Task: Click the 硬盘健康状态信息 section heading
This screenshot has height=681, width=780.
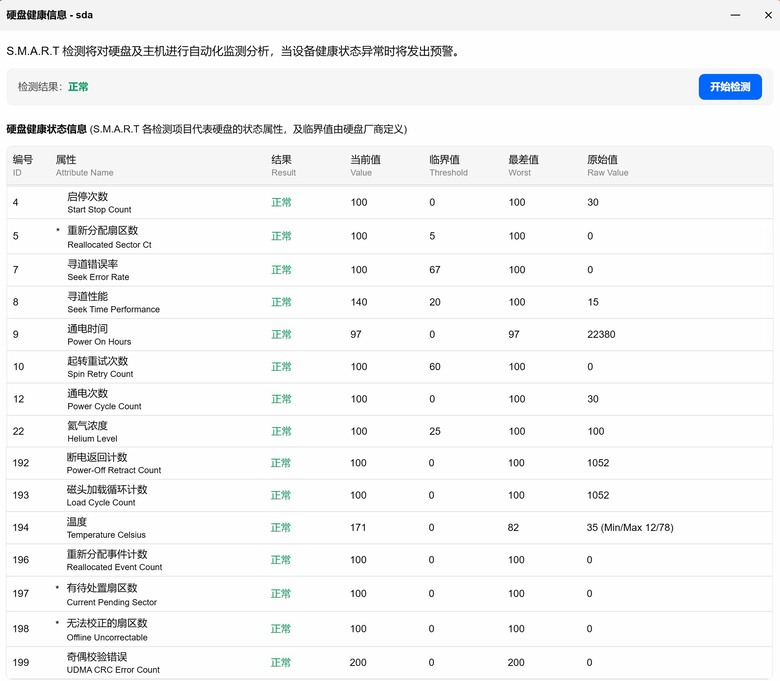Action: pos(47,129)
